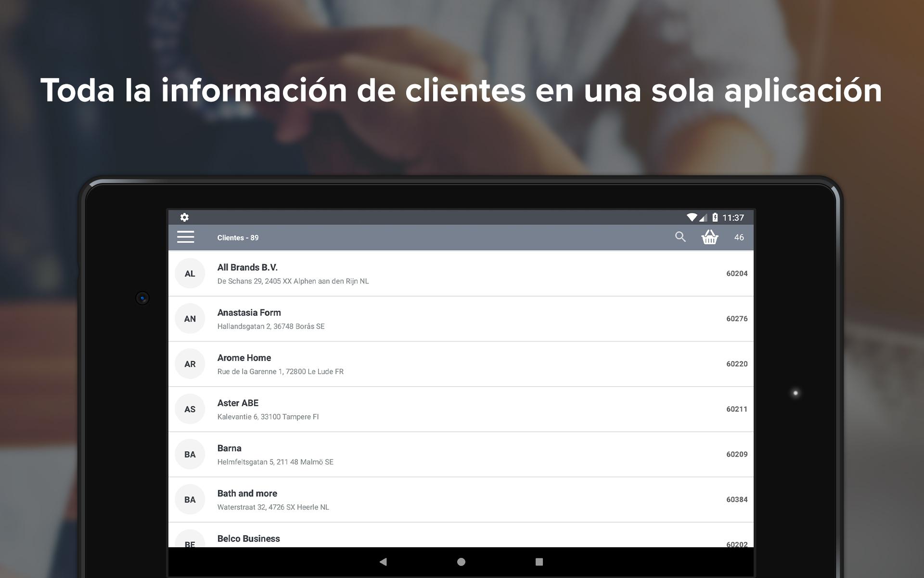Select the AN avatar for Anastasia Form
This screenshot has width=924, height=578.
[190, 318]
